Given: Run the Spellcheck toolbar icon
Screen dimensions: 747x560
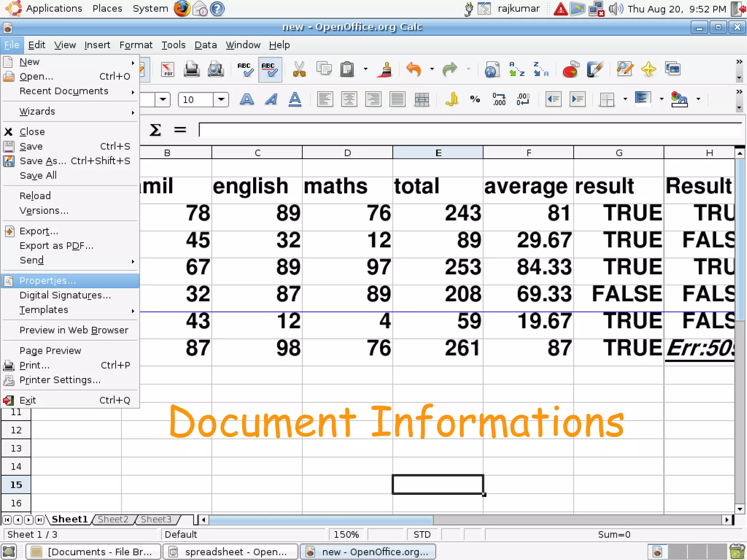Looking at the screenshot, I should 245,69.
